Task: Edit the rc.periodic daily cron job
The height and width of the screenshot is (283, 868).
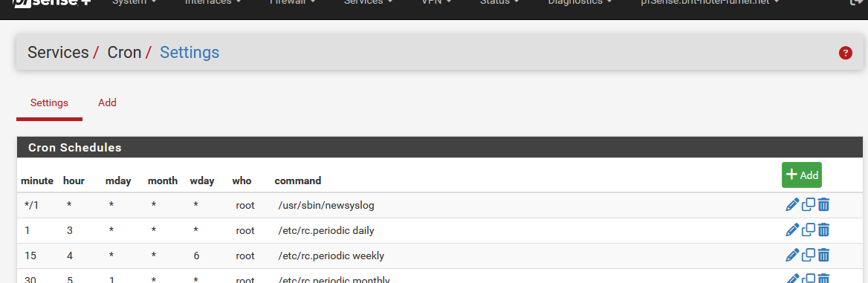Action: [x=792, y=230]
